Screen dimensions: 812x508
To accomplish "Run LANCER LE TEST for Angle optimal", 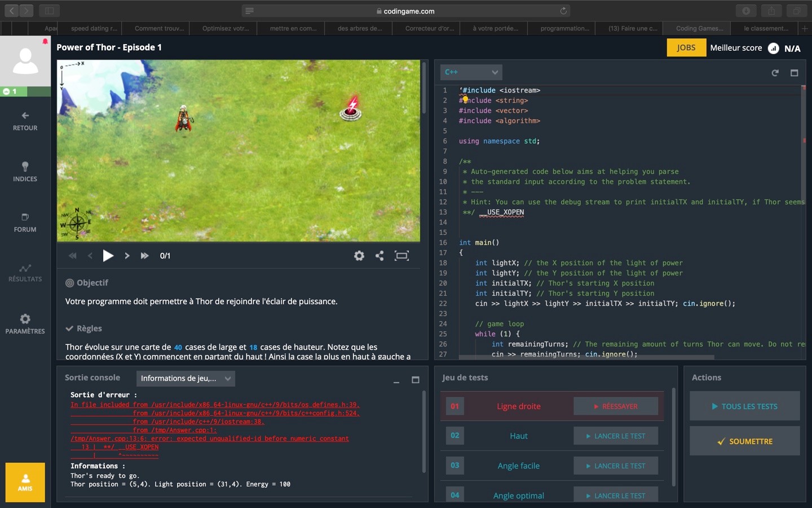I will coord(616,494).
